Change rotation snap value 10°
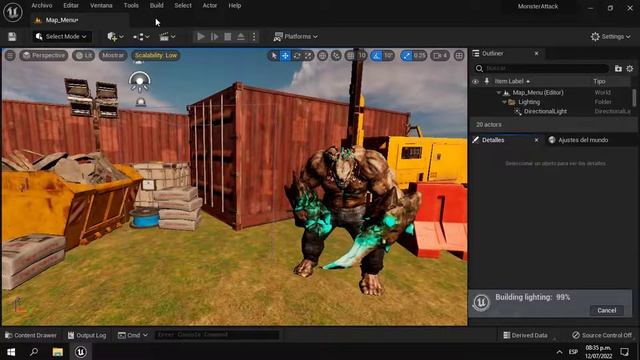 pyautogui.click(x=389, y=56)
